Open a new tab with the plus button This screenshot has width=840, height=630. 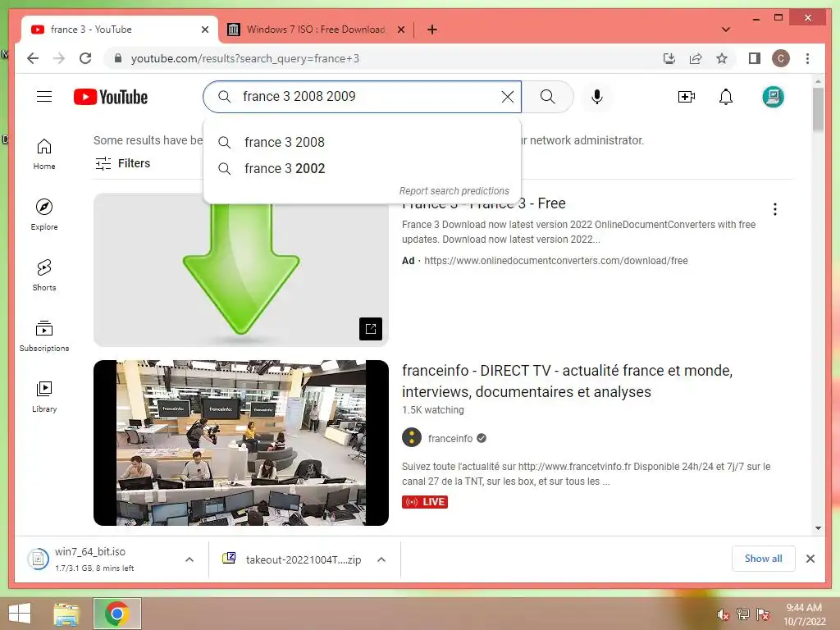[432, 30]
